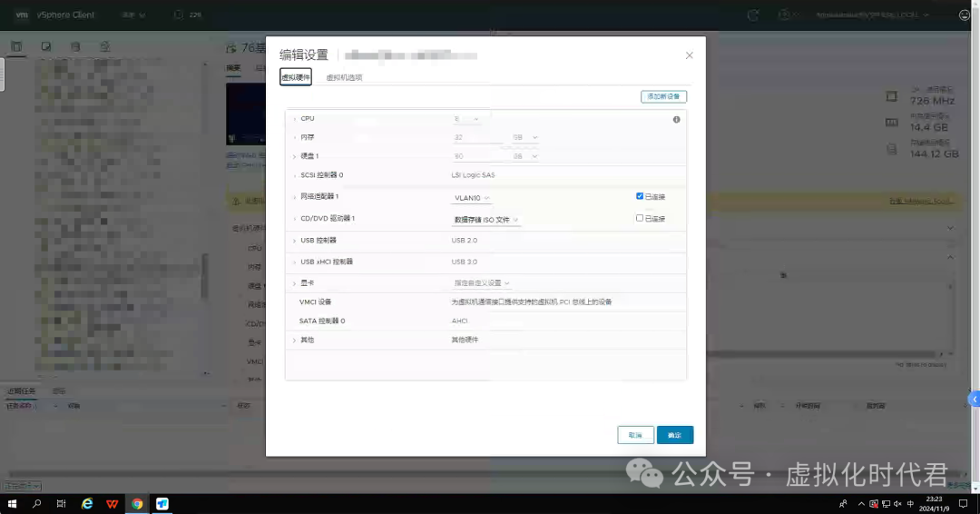
Task: Select the 虚拟硬件 tab
Action: click(x=296, y=77)
